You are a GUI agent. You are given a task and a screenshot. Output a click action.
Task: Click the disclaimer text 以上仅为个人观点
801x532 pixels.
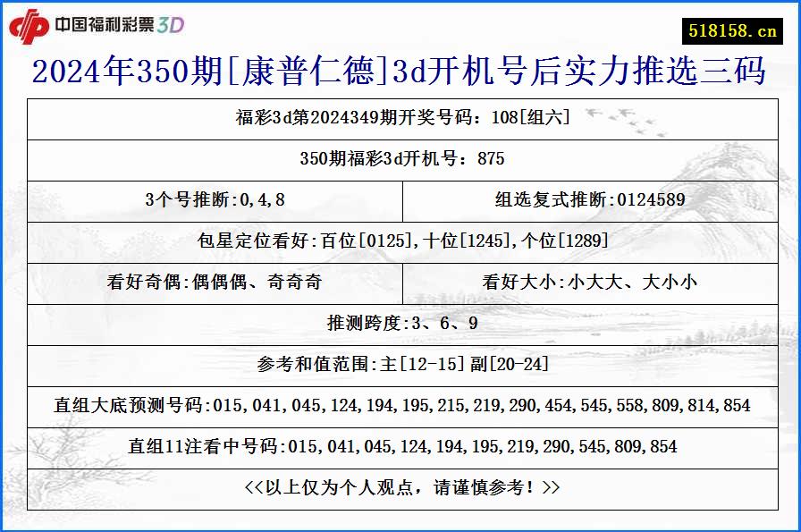coord(400,488)
